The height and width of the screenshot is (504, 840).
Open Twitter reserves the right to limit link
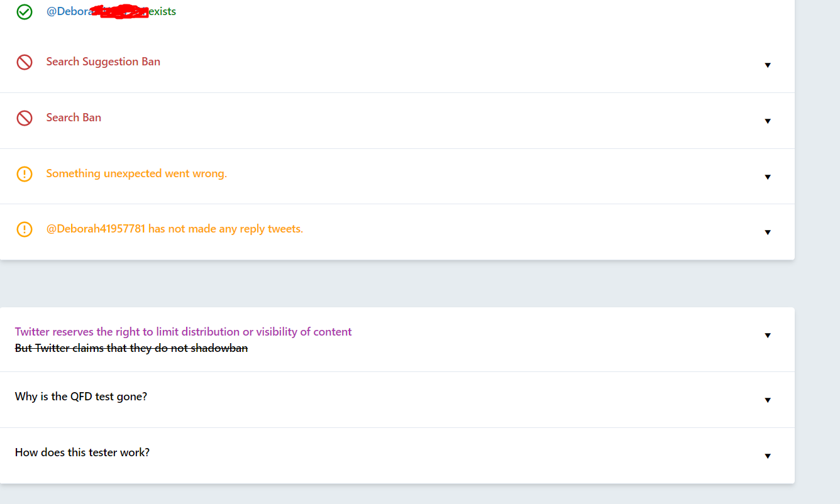(184, 332)
